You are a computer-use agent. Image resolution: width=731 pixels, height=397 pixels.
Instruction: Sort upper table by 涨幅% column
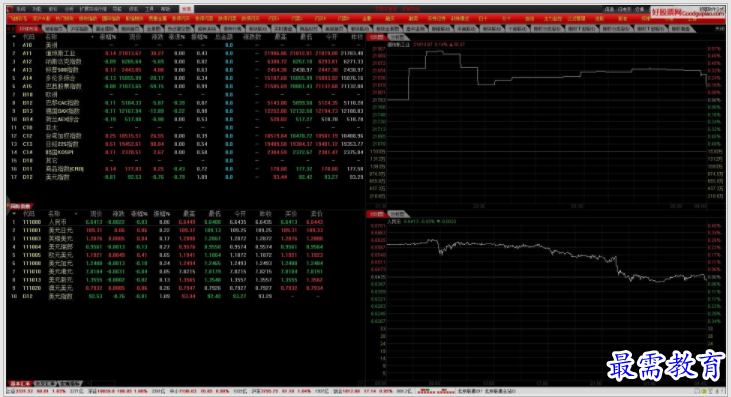click(108, 36)
